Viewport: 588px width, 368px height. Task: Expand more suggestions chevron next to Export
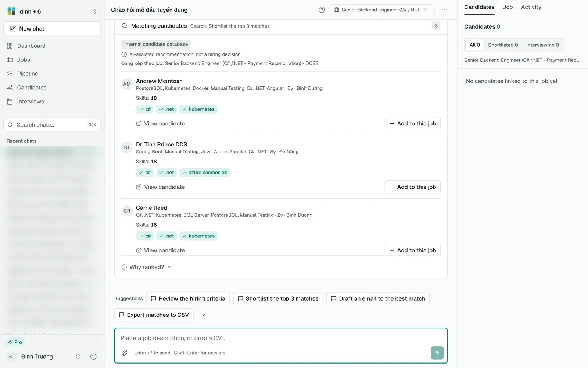(203, 315)
